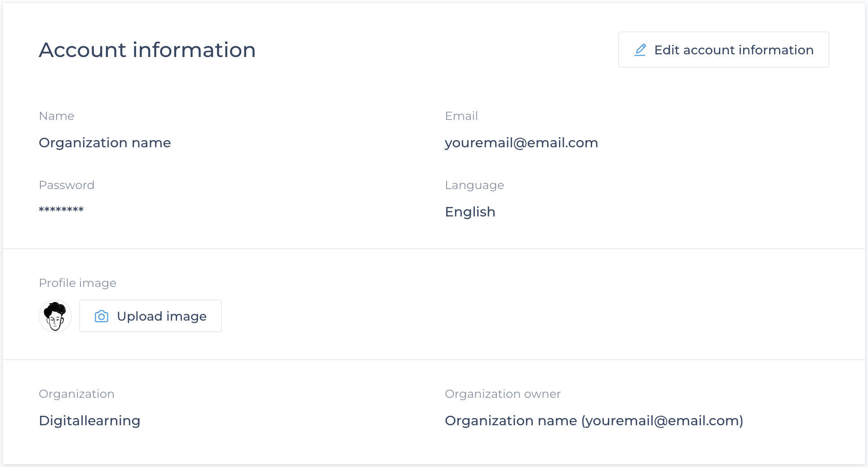The height and width of the screenshot is (467, 868).
Task: Select the owner value with email in parentheses
Action: click(594, 421)
